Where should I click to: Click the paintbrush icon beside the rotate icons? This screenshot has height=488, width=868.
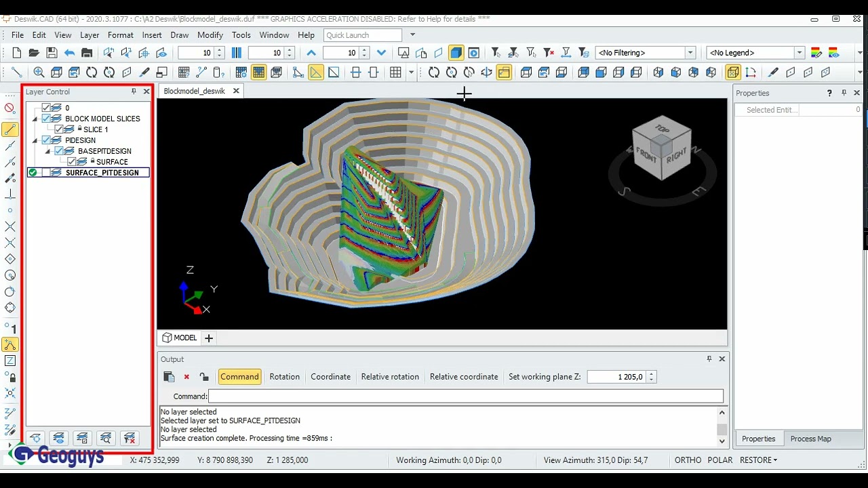[144, 73]
